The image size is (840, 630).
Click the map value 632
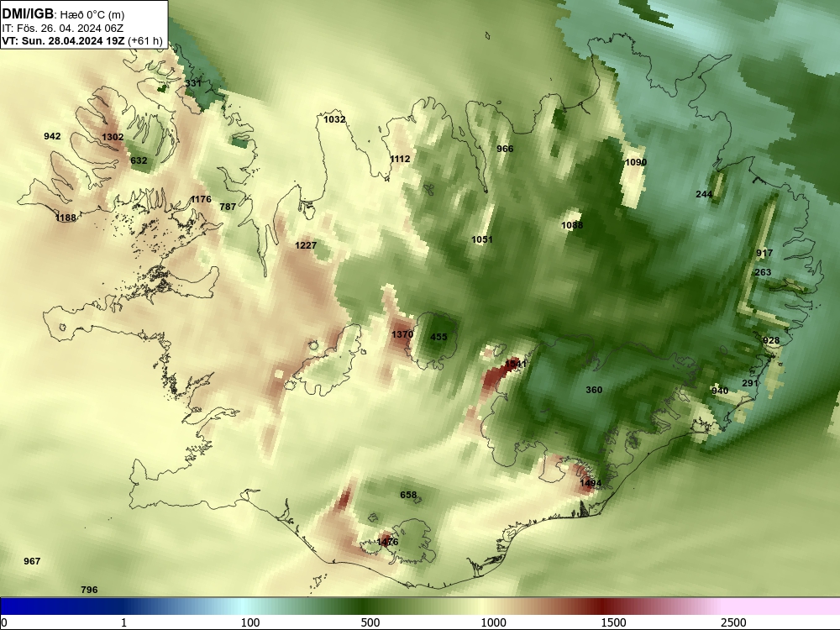tap(139, 160)
